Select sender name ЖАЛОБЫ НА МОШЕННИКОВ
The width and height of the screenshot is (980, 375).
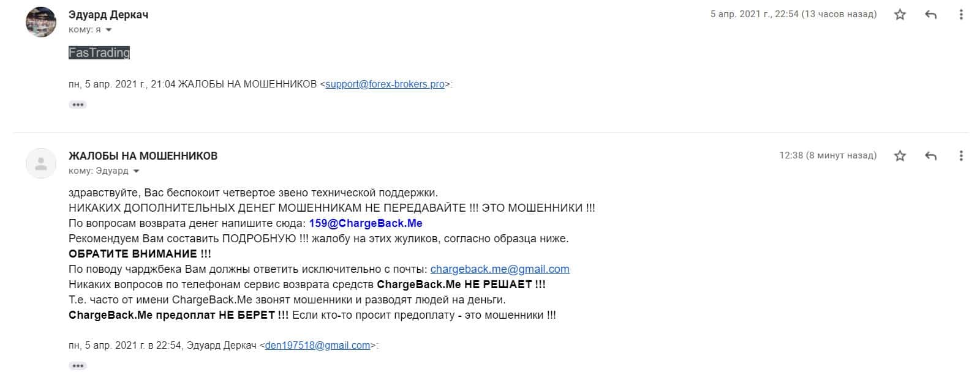[x=143, y=156]
